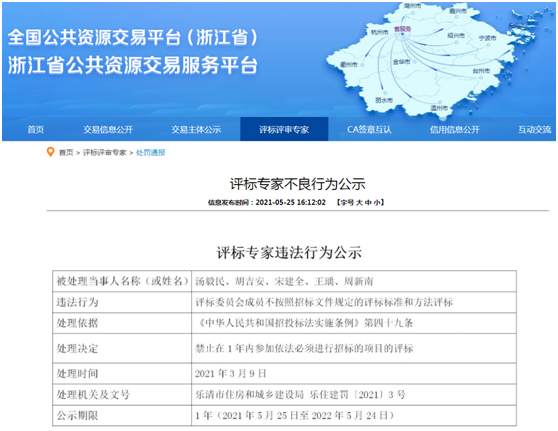The height and width of the screenshot is (431, 558).
Task: Click the orange location pin icon
Action: pos(51,152)
